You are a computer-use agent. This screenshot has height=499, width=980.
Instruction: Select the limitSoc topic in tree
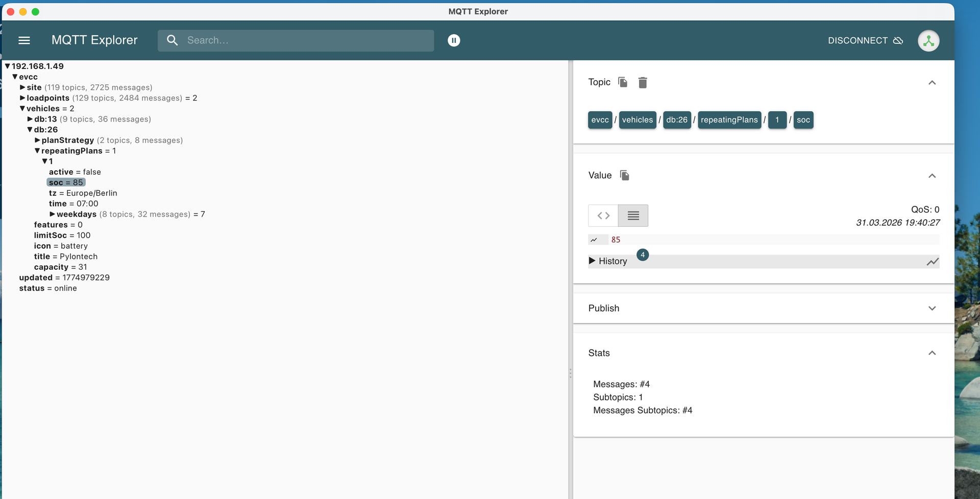[x=51, y=235]
